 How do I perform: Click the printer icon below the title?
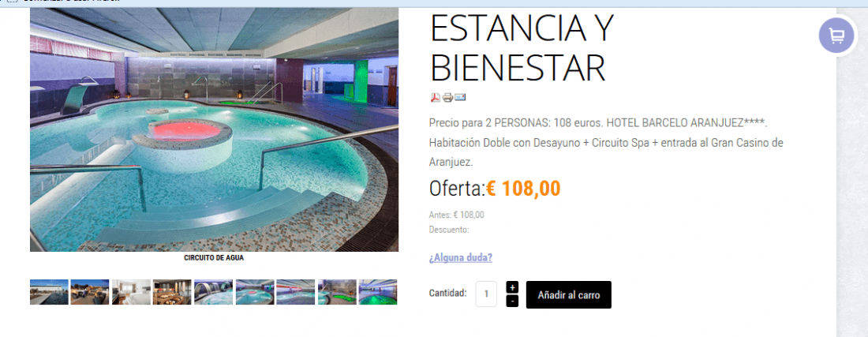(447, 97)
